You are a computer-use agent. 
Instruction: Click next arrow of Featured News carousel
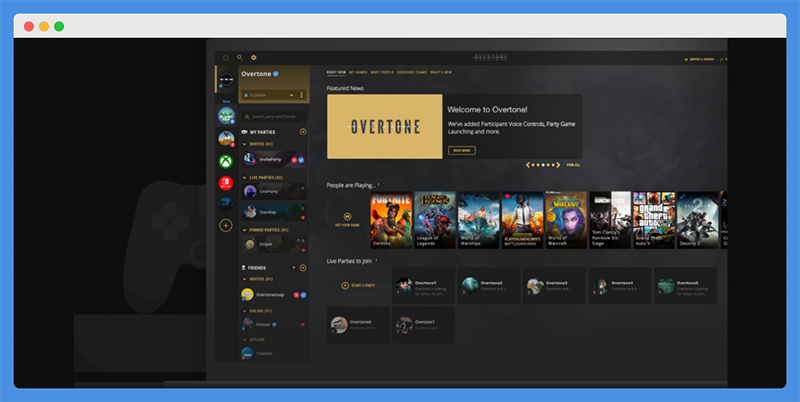[x=558, y=165]
